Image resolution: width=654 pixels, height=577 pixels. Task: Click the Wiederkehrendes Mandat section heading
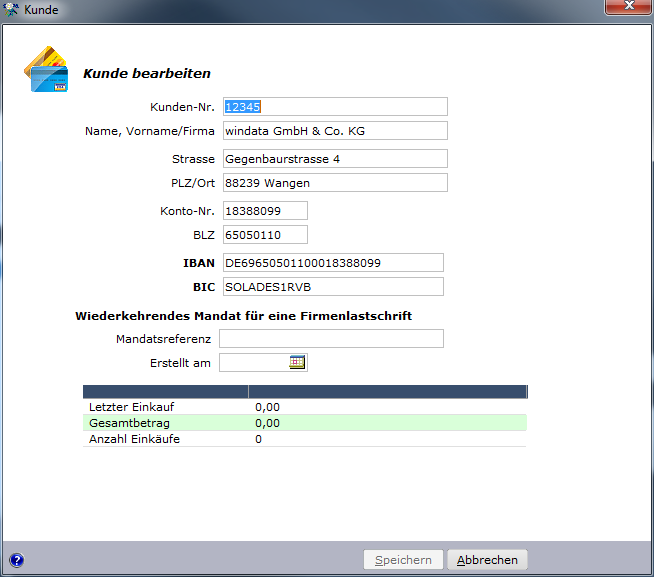244,316
